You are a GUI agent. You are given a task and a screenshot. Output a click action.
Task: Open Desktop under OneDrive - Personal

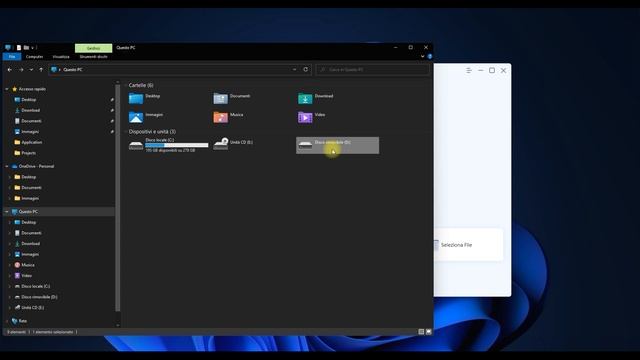[x=28, y=177]
